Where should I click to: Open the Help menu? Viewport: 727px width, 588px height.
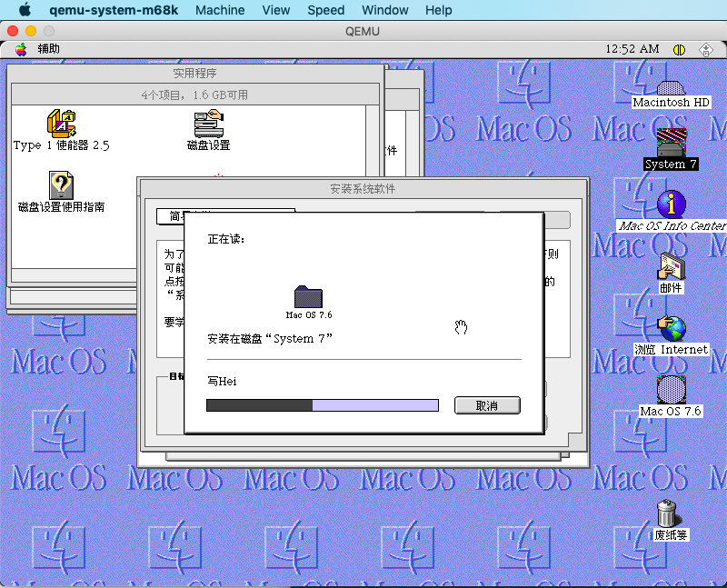coord(439,10)
